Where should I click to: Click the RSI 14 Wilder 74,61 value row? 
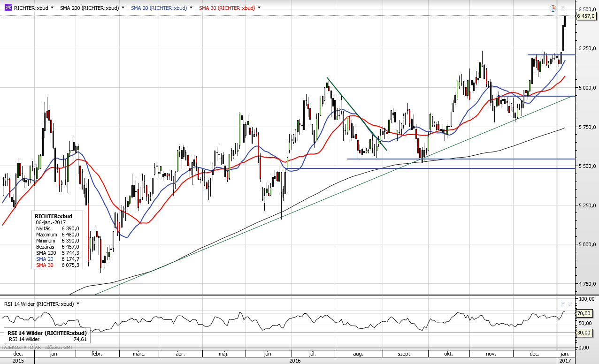pyautogui.click(x=47, y=339)
